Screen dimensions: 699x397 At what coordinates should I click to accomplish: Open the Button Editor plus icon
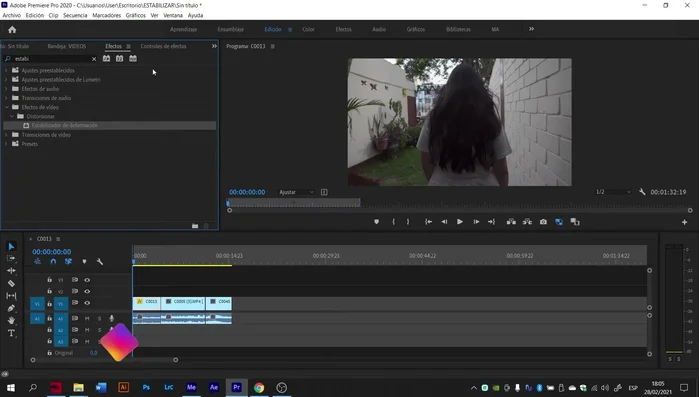[684, 222]
